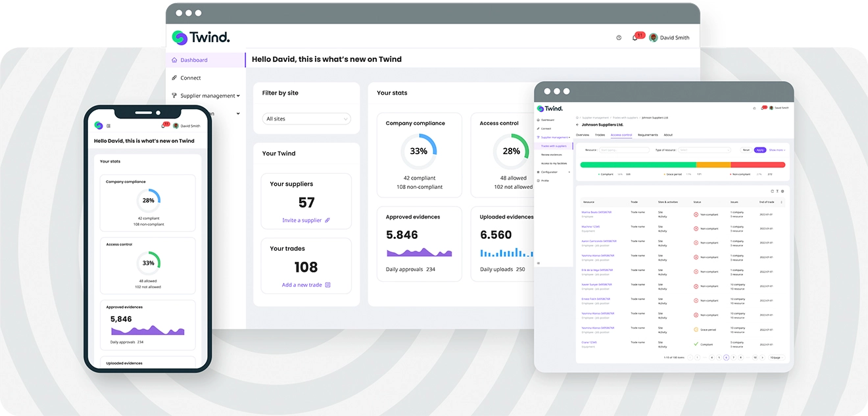Click the back arrow beside Johnson Suppliers Ltd.
The height and width of the screenshot is (416, 868).
click(577, 124)
